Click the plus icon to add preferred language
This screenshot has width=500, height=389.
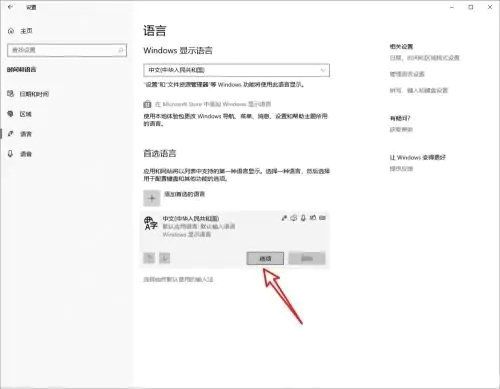[x=152, y=198]
